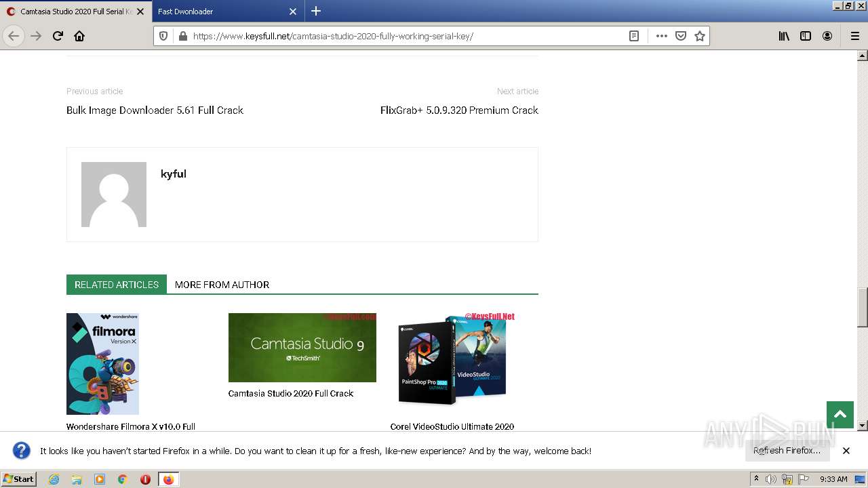Open Filmora 9 article thumbnail

click(x=102, y=364)
